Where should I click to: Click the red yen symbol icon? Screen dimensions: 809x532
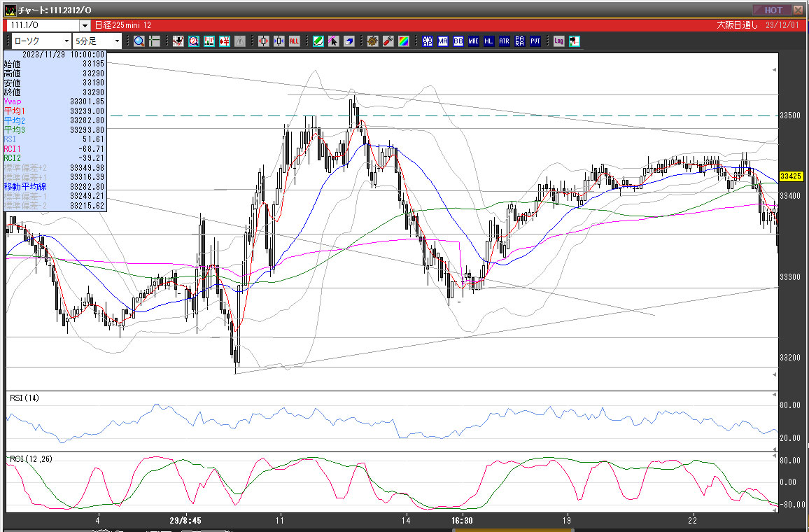(225, 41)
